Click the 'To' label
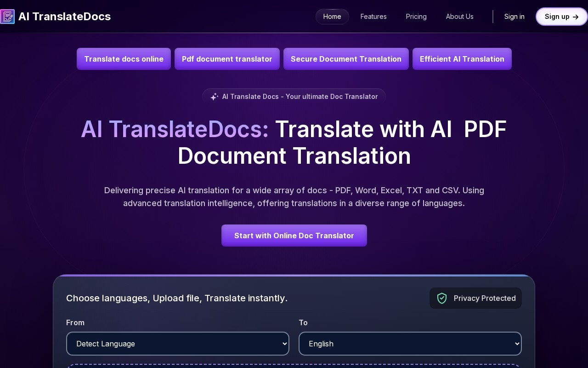This screenshot has height=368, width=588. pyautogui.click(x=303, y=322)
